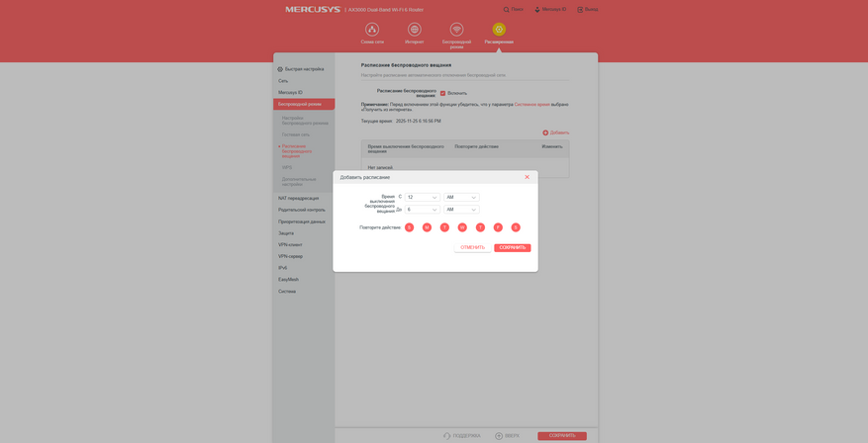This screenshot has height=443, width=868.
Task: Open the Схема сети network map icon
Action: [x=372, y=30]
